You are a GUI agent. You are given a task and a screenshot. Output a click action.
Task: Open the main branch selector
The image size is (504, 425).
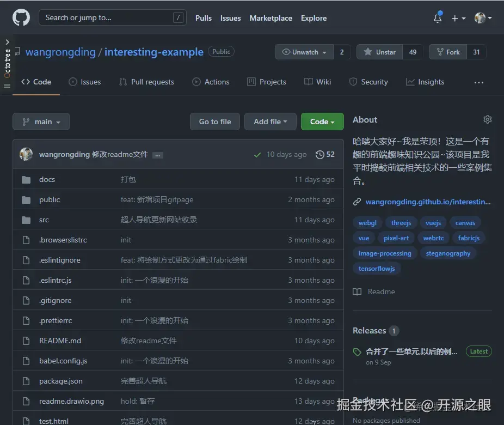pos(41,122)
